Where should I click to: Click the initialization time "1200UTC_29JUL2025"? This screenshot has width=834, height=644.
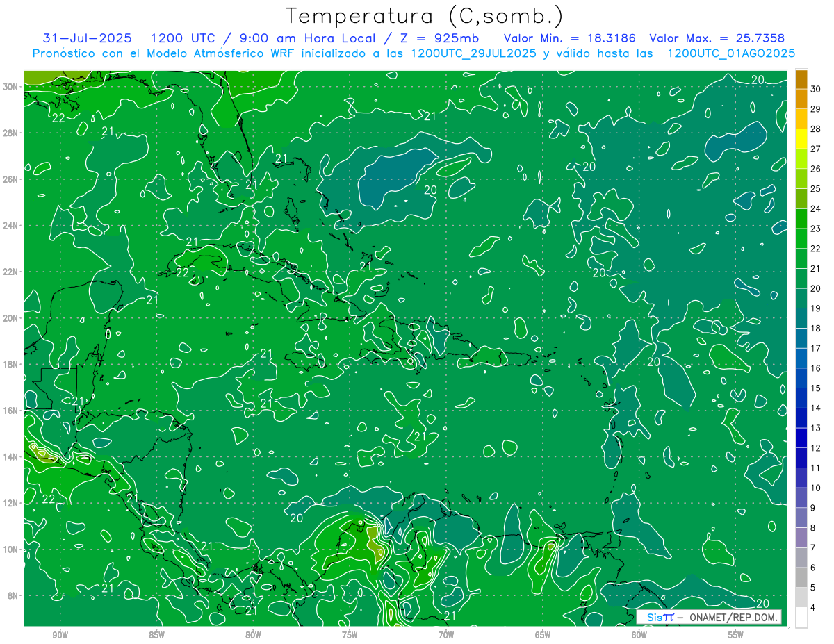click(x=473, y=53)
